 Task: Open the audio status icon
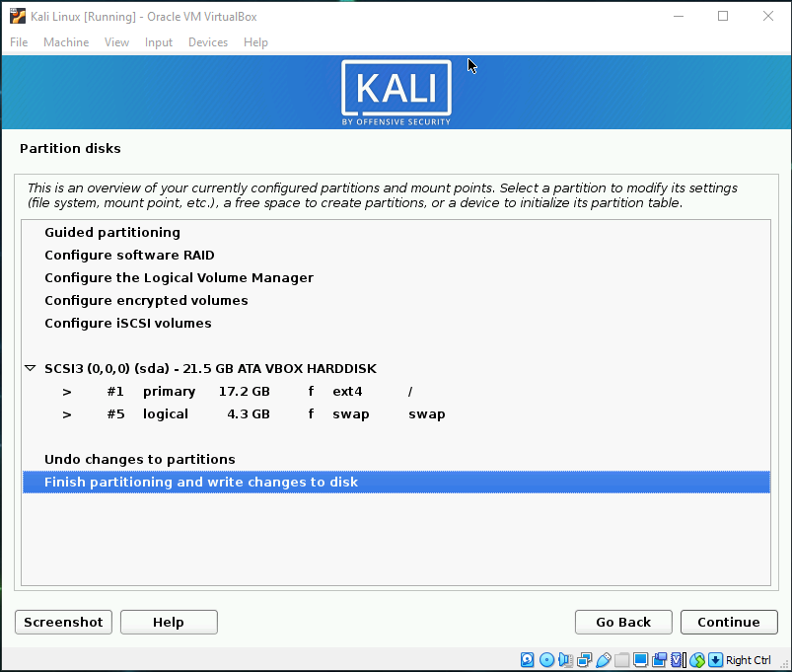pyautogui.click(x=565, y=660)
